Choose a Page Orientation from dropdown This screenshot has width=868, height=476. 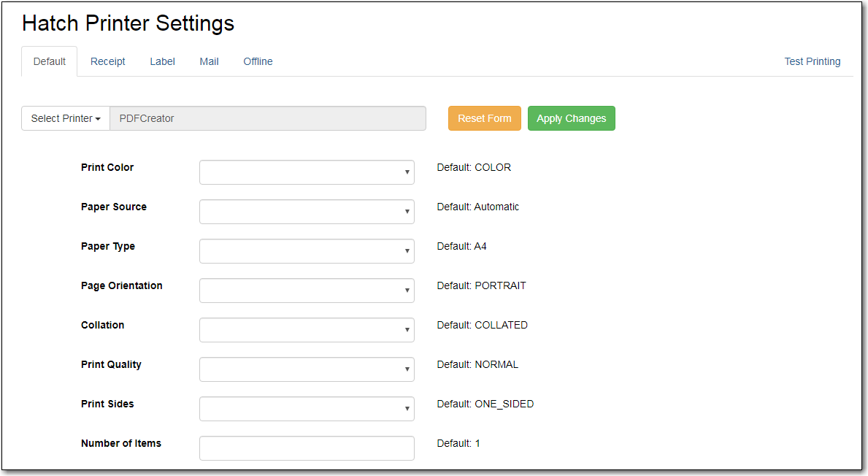307,291
